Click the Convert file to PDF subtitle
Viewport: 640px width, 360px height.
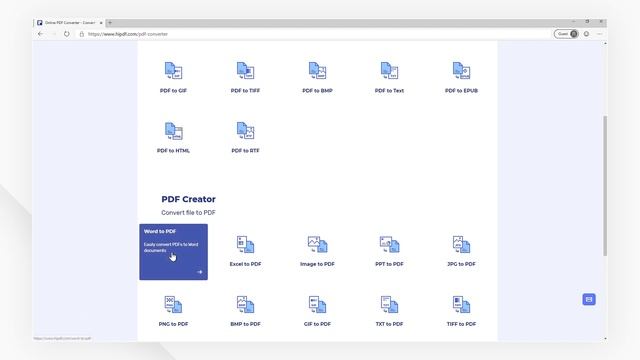[x=188, y=213]
